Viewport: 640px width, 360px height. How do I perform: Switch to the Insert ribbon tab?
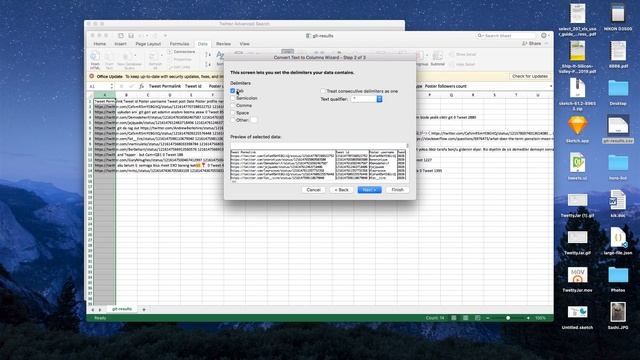tap(120, 44)
